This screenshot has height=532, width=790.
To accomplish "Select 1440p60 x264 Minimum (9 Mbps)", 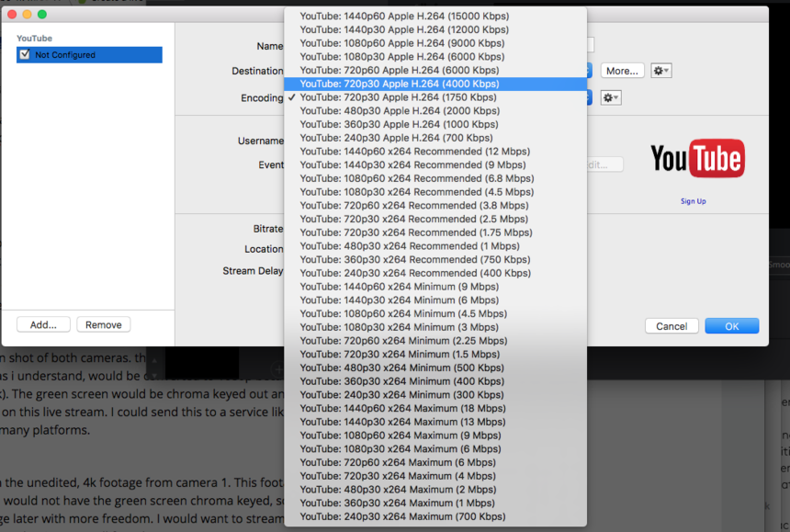I will [x=435, y=287].
